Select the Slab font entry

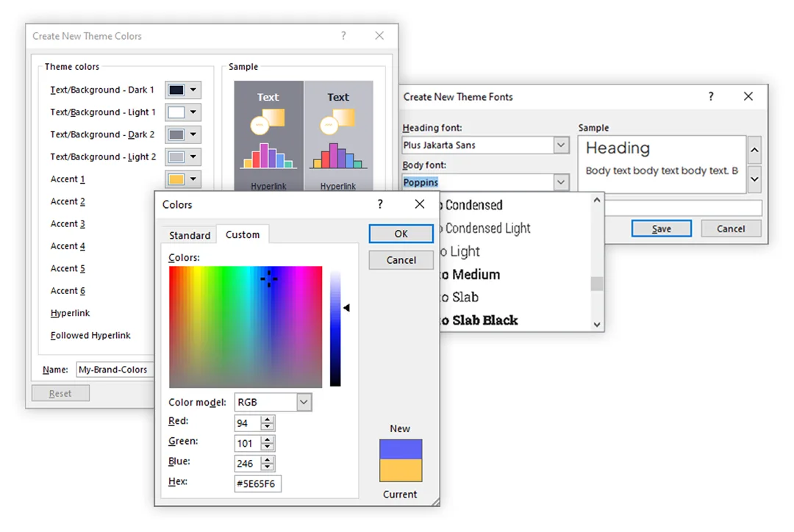click(x=515, y=297)
